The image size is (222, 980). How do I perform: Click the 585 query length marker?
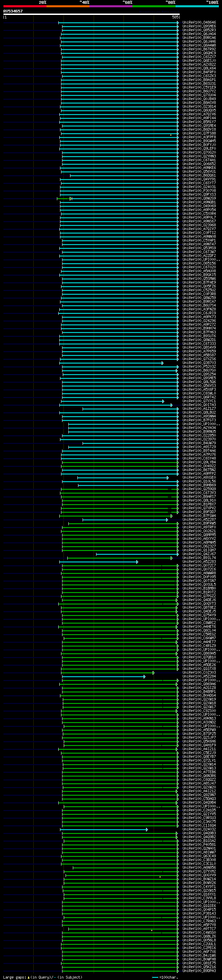click(175, 17)
